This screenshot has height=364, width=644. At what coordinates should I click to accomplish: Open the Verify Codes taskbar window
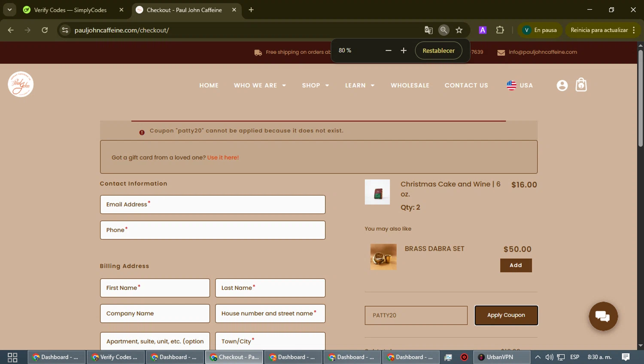tap(116, 357)
